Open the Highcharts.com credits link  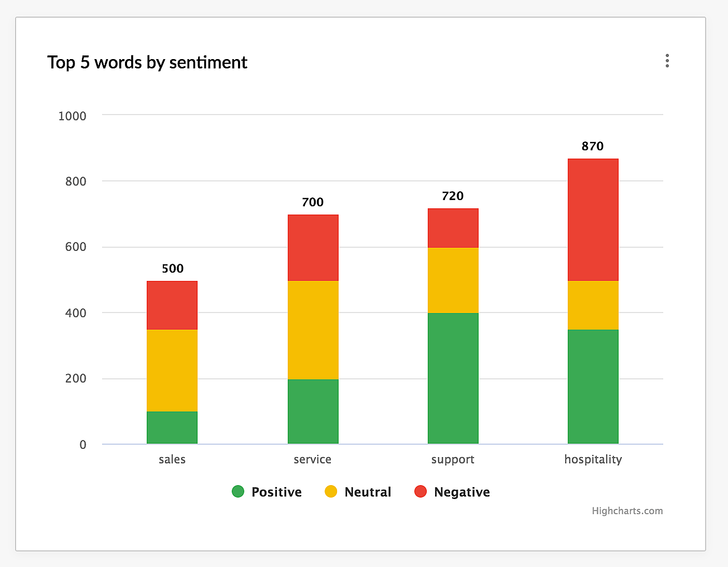pyautogui.click(x=627, y=511)
